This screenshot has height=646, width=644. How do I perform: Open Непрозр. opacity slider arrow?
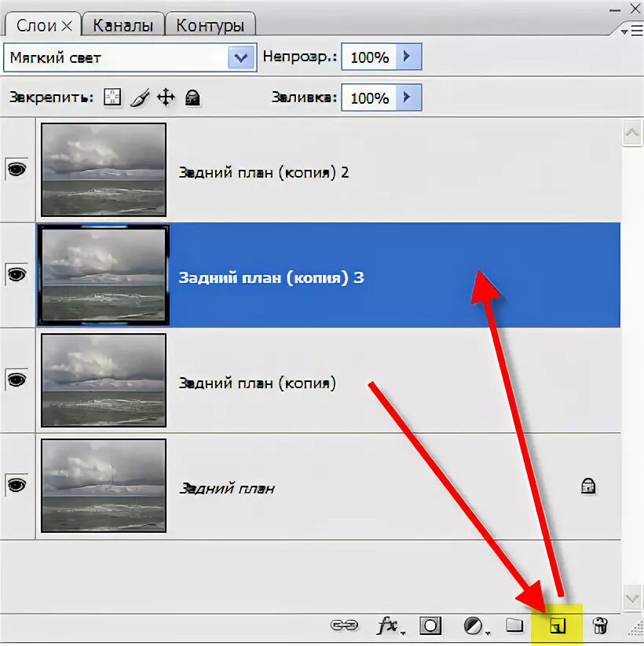coord(408,57)
